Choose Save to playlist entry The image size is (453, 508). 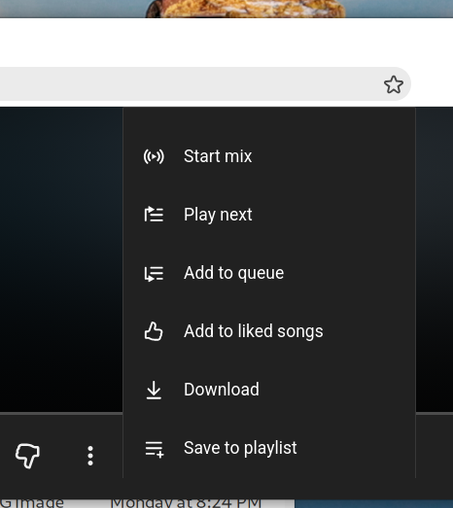coord(269,448)
